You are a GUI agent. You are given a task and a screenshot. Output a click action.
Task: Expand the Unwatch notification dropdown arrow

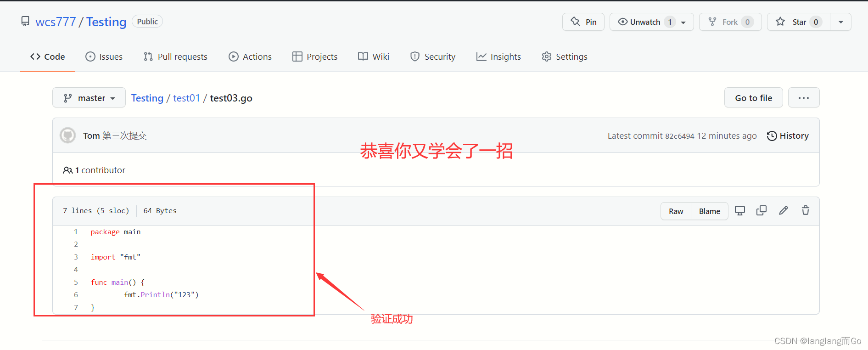tap(683, 22)
